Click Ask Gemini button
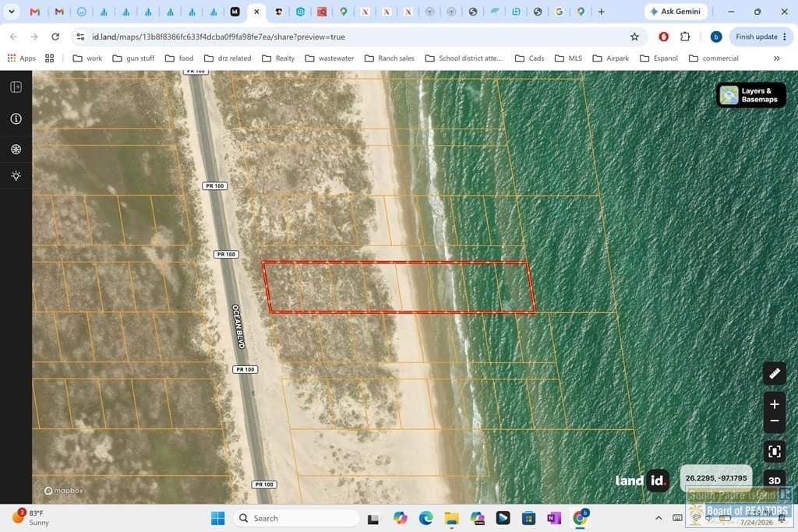 pyautogui.click(x=676, y=11)
